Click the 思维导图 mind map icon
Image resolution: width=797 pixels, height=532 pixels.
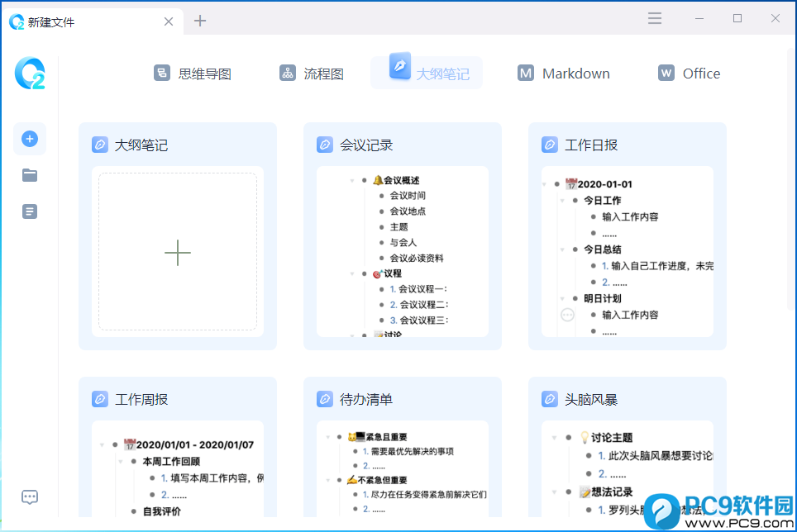[x=162, y=73]
